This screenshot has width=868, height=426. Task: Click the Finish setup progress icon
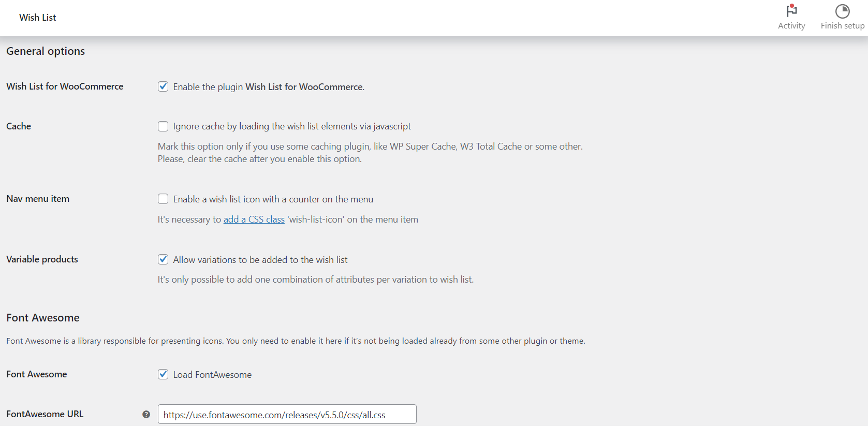842,11
